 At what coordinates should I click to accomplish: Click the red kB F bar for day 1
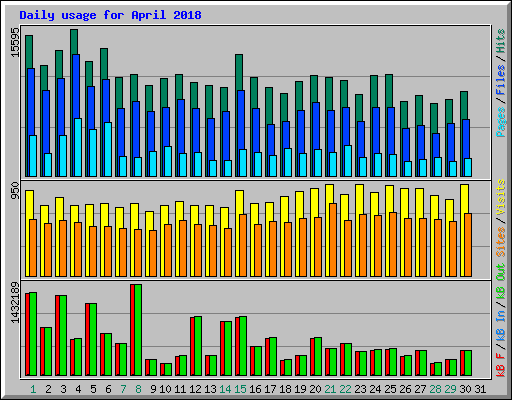[27, 334]
